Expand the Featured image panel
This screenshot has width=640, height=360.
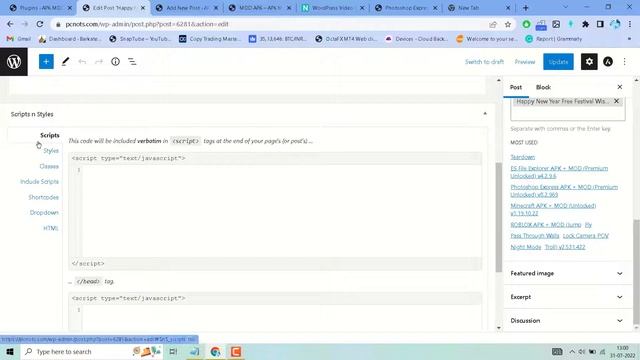(568, 273)
